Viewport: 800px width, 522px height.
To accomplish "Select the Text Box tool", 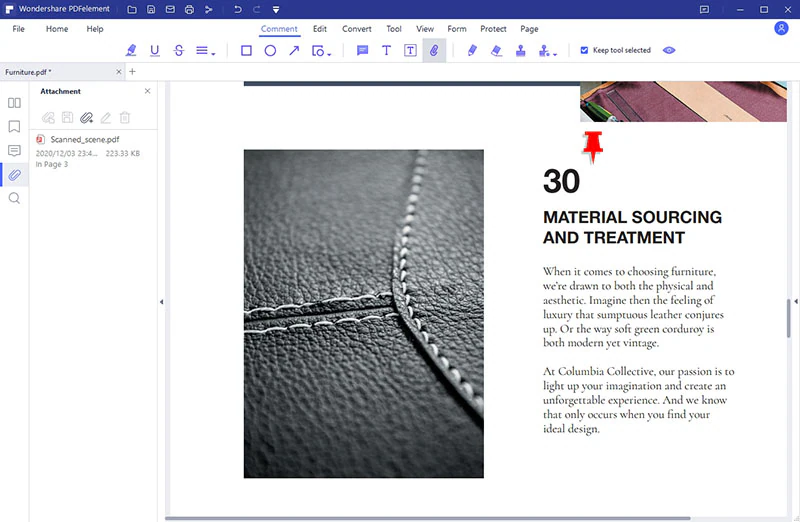I will pyautogui.click(x=410, y=50).
